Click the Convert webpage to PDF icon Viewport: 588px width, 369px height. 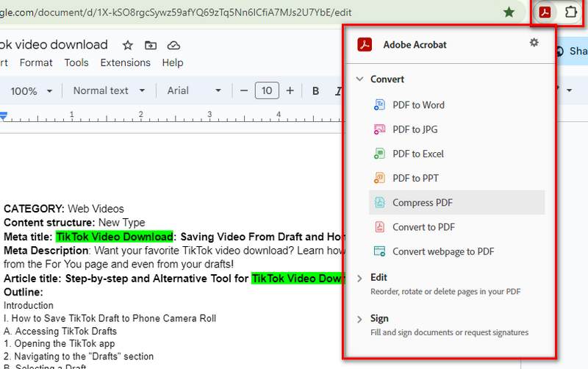pos(379,251)
